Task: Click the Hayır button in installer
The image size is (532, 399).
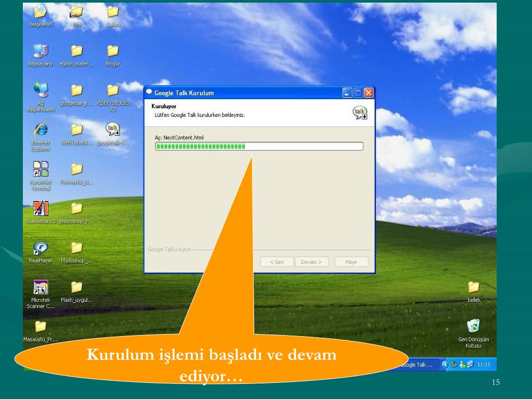Action: pyautogui.click(x=351, y=262)
